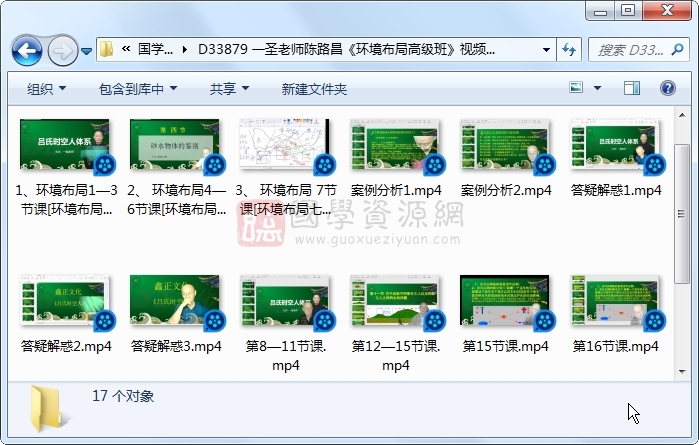Open Help with the question mark icon
Image resolution: width=699 pixels, height=445 pixels.
pyautogui.click(x=667, y=88)
